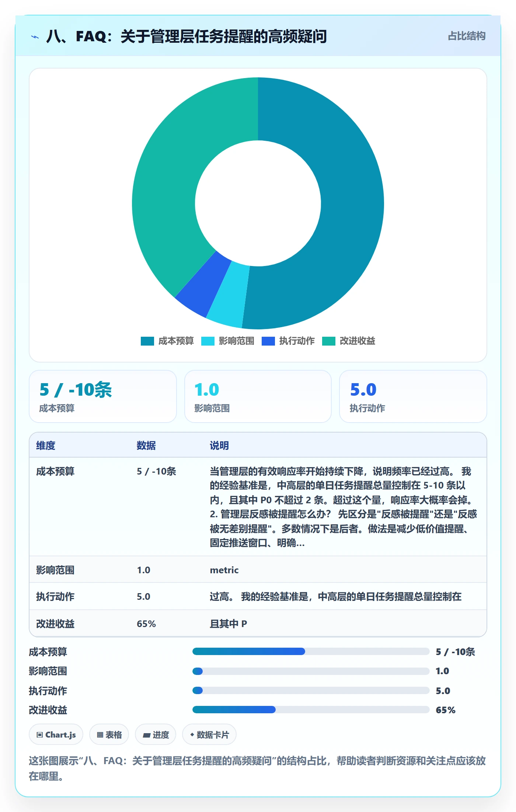Click the 65% value beside the progress bar
The height and width of the screenshot is (812, 516).
point(446,710)
